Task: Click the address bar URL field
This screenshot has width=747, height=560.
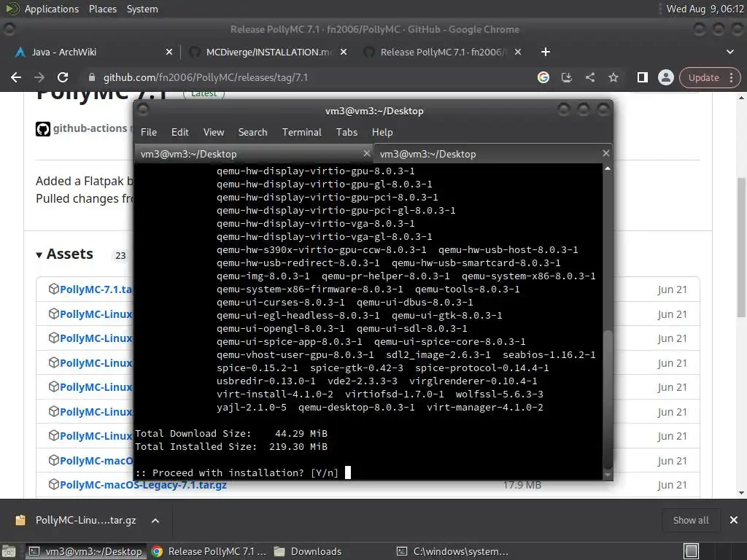Action: coord(305,77)
